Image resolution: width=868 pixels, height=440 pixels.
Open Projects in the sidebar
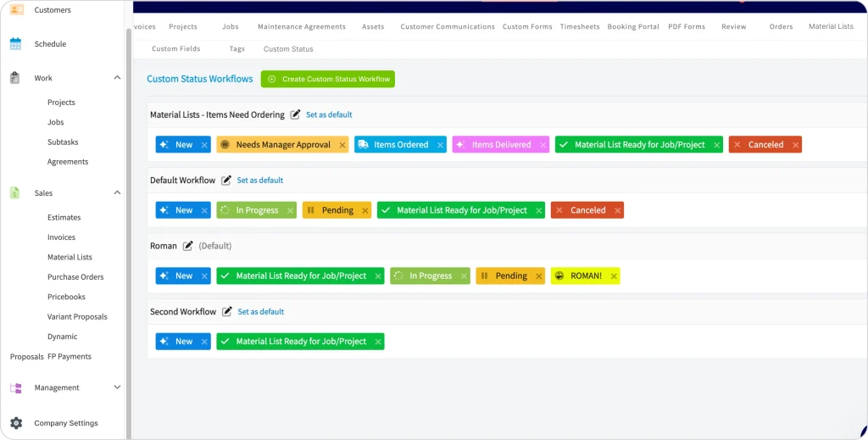[61, 103]
